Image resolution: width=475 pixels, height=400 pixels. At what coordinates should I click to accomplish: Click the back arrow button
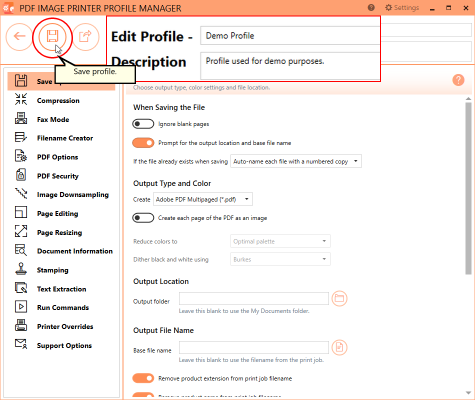(19, 36)
